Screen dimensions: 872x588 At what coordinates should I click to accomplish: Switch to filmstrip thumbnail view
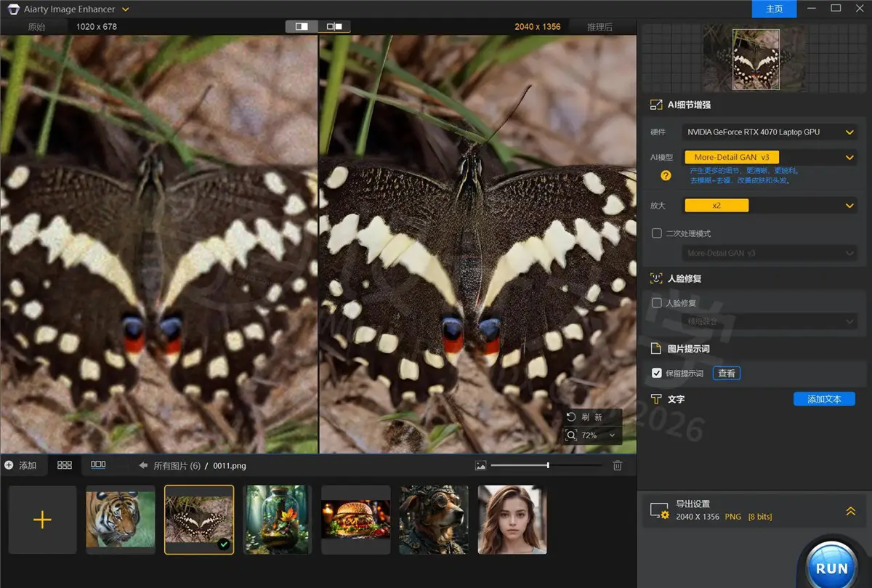point(98,465)
